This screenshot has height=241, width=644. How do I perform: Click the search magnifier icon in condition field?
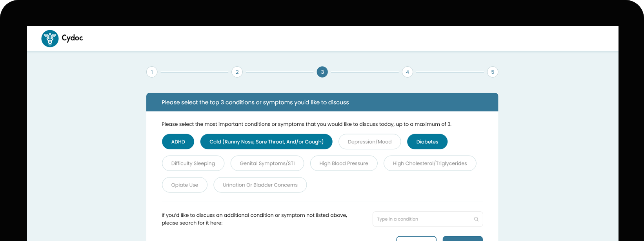click(x=476, y=219)
